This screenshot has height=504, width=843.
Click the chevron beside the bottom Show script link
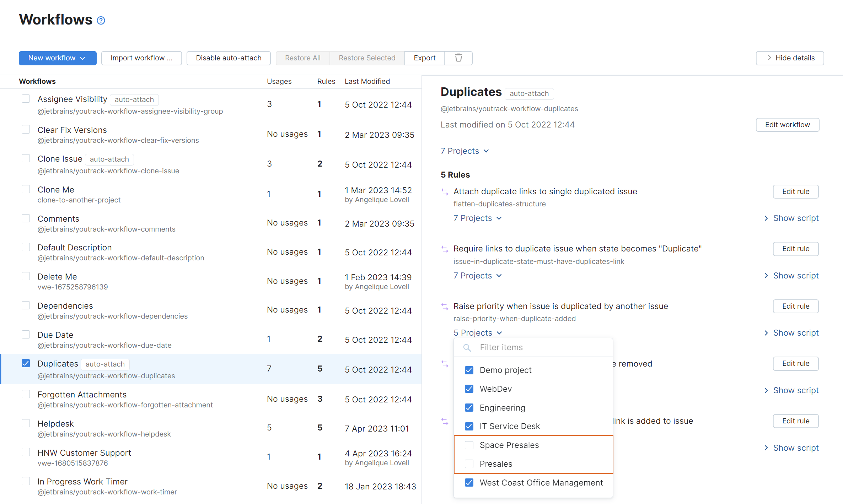click(767, 448)
